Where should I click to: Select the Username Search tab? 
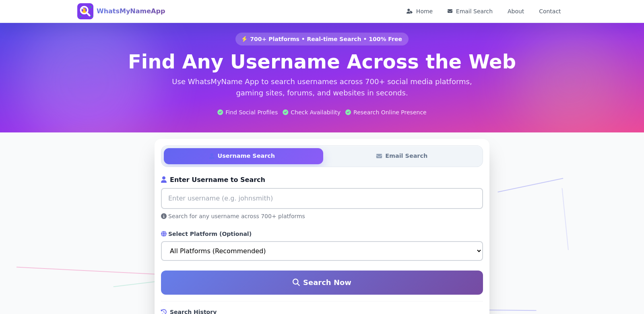click(x=244, y=156)
